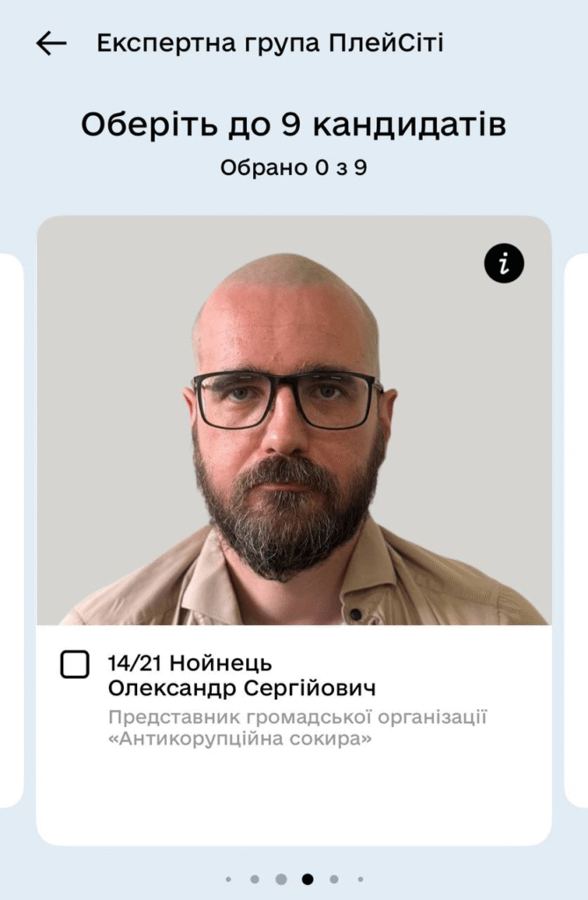Jump to the first pagination dot
This screenshot has height=900, width=588.
(229, 879)
